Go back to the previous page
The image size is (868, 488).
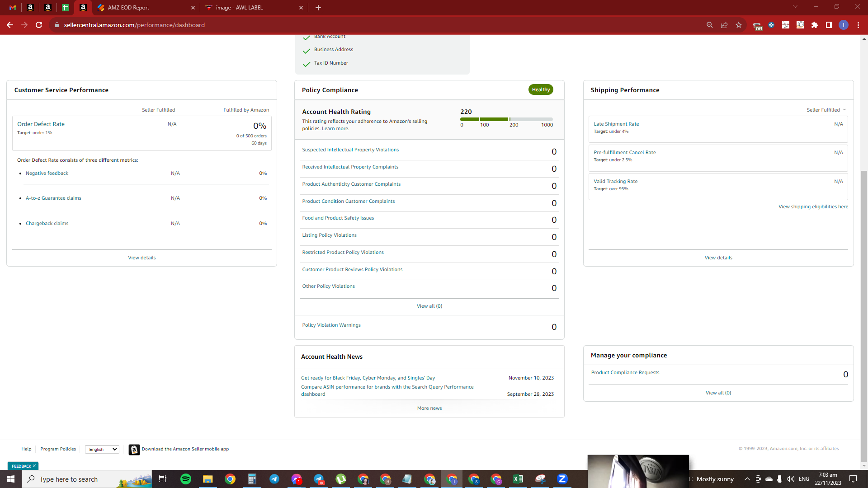pyautogui.click(x=10, y=25)
